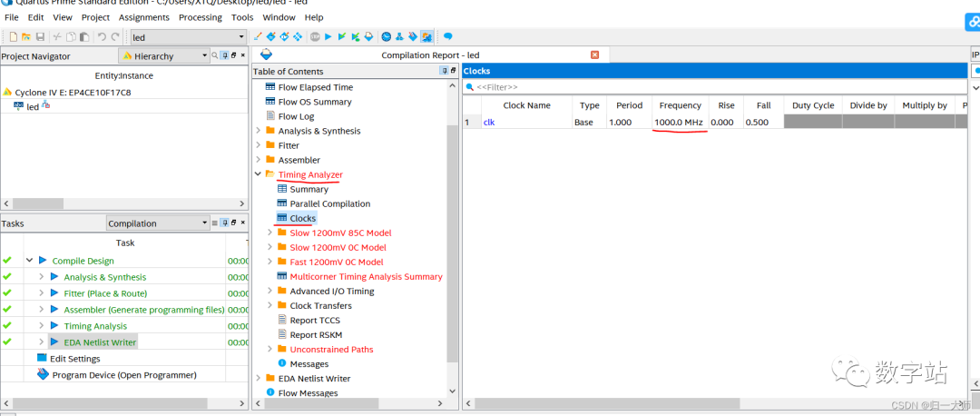
Task: Click the Undo arrow icon
Action: coord(102,37)
